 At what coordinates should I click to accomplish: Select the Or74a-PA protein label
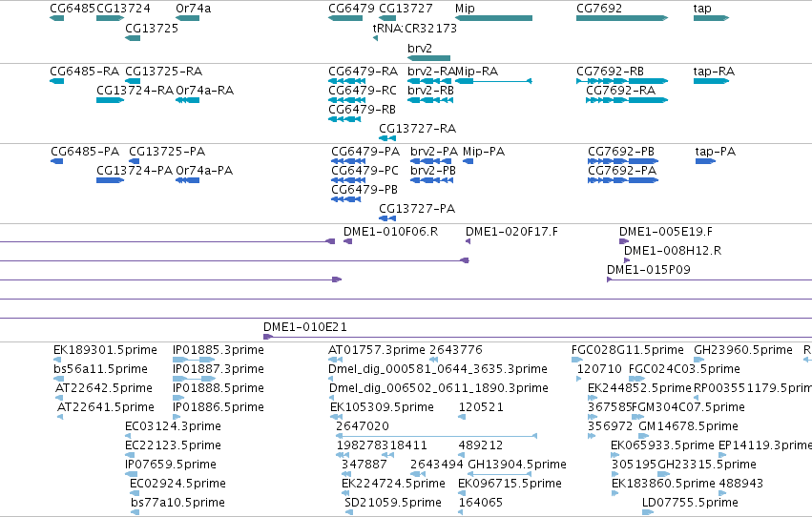(x=204, y=171)
